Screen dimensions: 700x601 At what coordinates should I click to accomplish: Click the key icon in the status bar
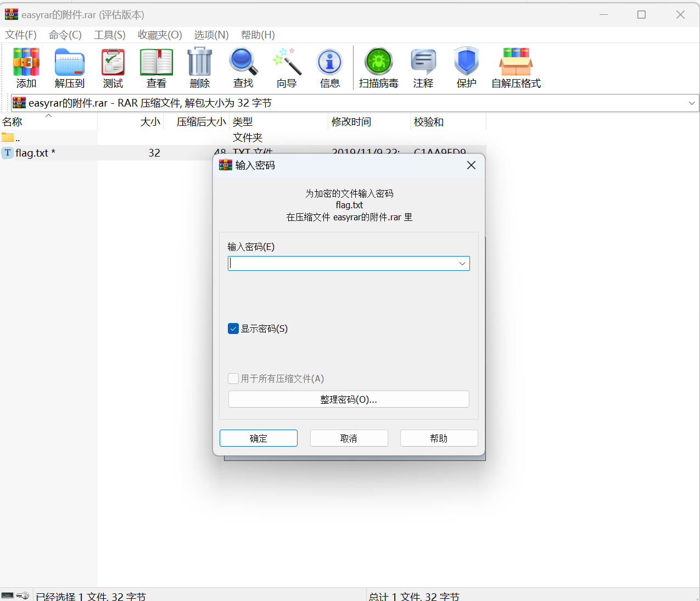click(23, 596)
